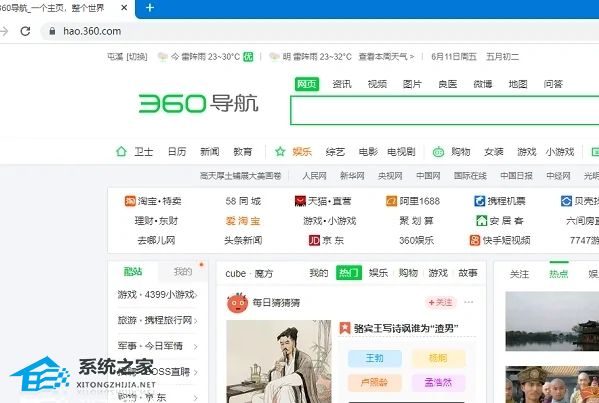The image size is (599, 403).
Task: Open the three-dot more menu
Action: (469, 302)
